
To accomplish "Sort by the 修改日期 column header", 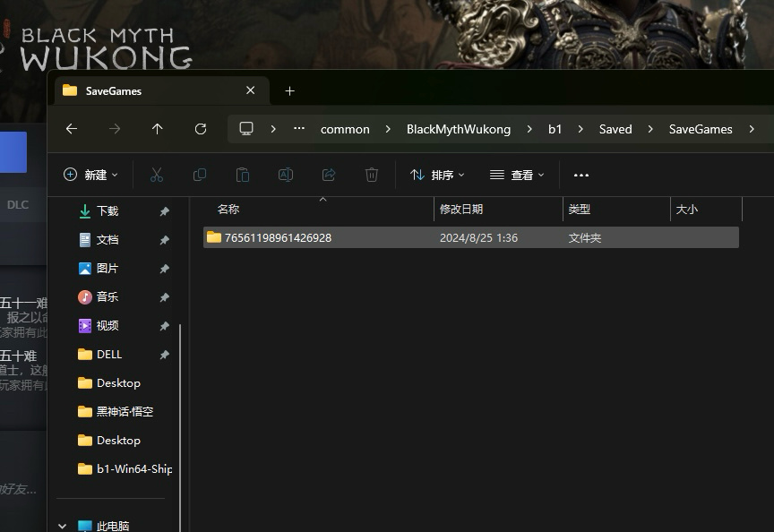I will pyautogui.click(x=498, y=210).
